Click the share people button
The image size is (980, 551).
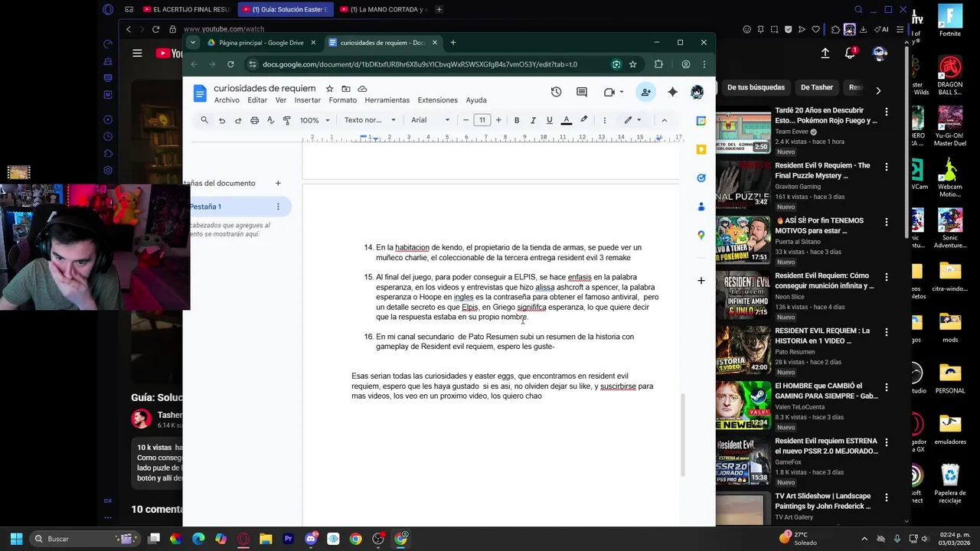click(645, 92)
